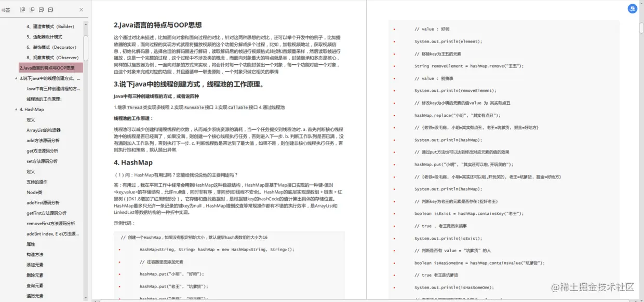Screen dimensions: 644x302
Task: Click the document horizontal scrollbar left arrow
Action: 96,299
